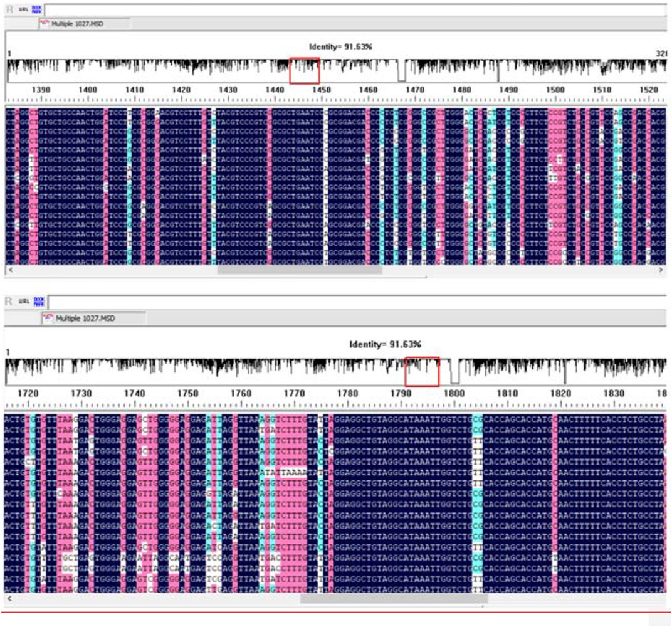Click ruler position 1750
This screenshot has width=672, height=627.
pos(187,393)
